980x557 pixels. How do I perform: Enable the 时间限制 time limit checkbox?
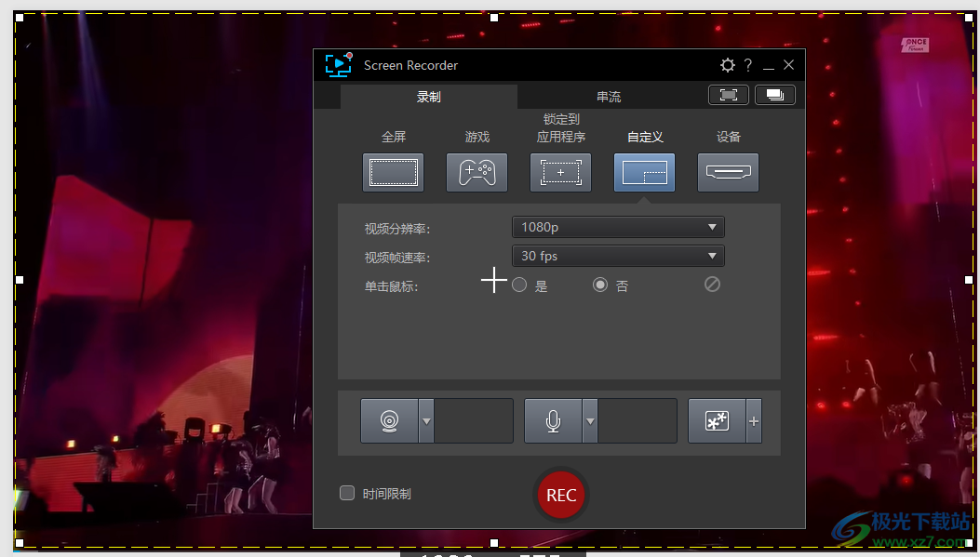pos(347,494)
